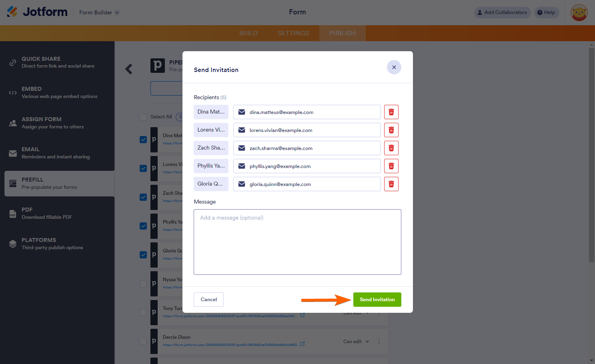
Task: Switch to the Publish tab
Action: (342, 33)
